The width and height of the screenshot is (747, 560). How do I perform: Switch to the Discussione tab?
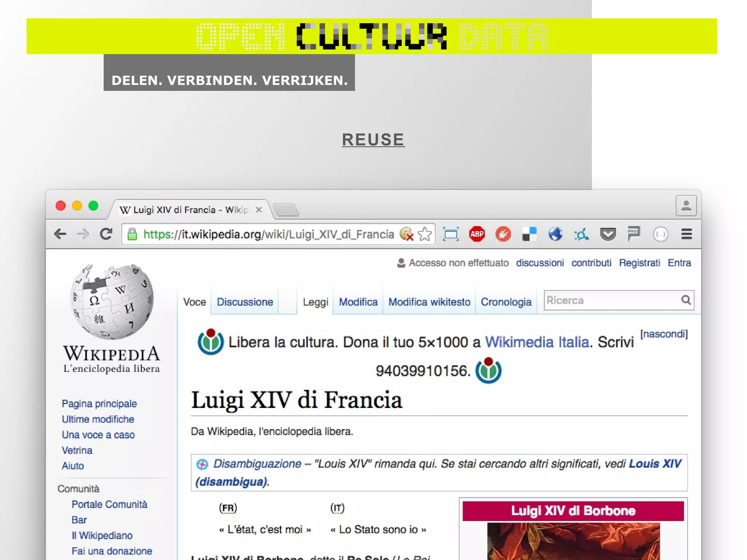coord(245,302)
